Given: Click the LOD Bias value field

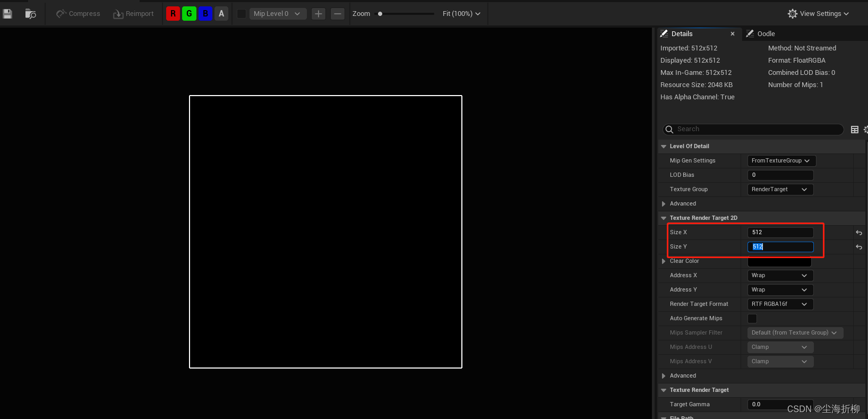Looking at the screenshot, I should point(780,175).
